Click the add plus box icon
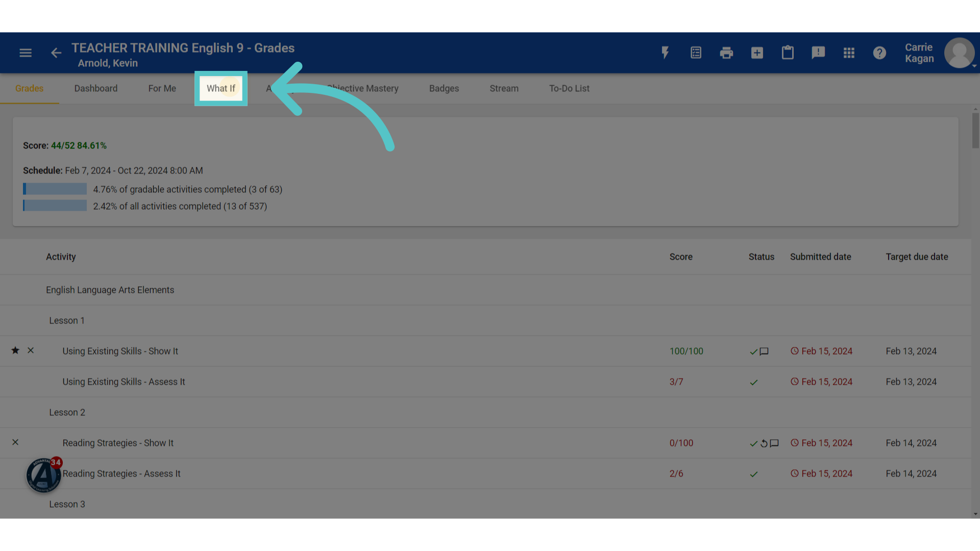980x551 pixels. tap(757, 53)
